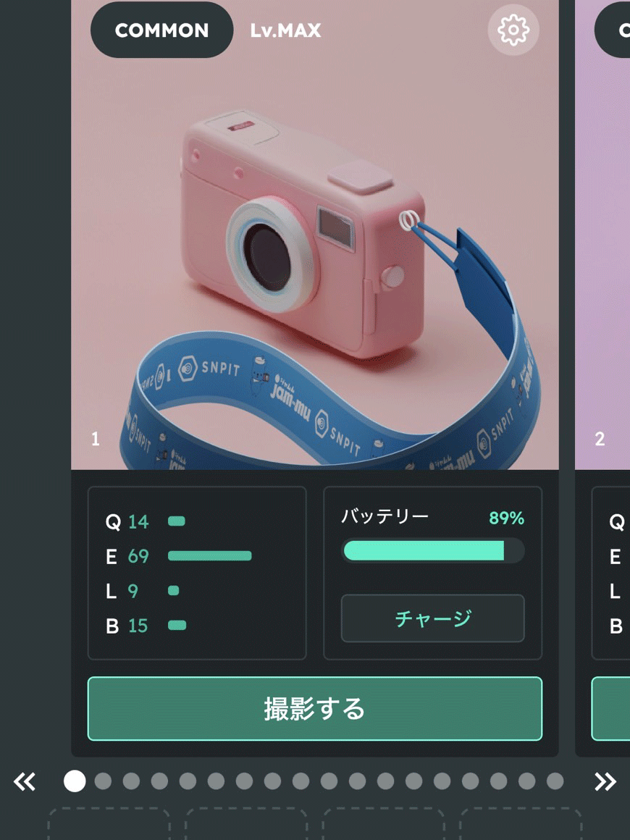The width and height of the screenshot is (630, 840).
Task: Click the L 9 stat row
Action: click(x=142, y=591)
